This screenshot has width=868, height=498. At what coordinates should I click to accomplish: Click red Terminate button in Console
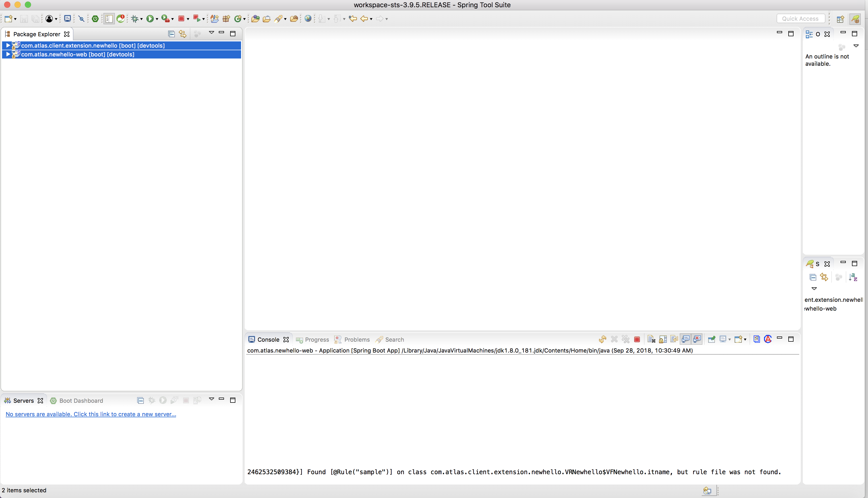tap(637, 339)
